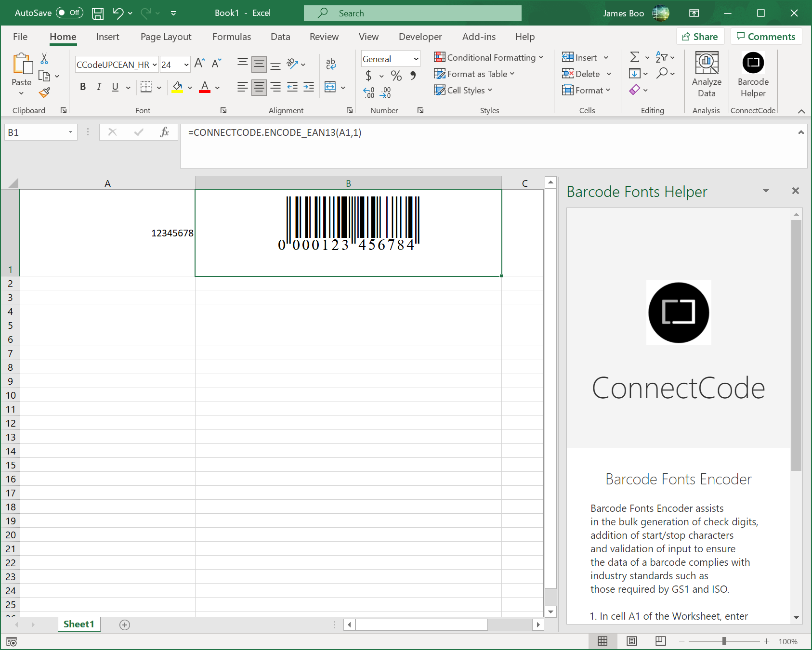The height and width of the screenshot is (650, 812).
Task: Apply Comma Style format
Action: [413, 76]
